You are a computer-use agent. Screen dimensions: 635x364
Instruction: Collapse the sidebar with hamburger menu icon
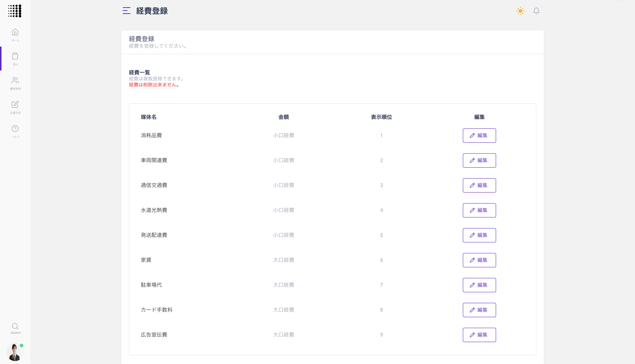click(x=127, y=11)
